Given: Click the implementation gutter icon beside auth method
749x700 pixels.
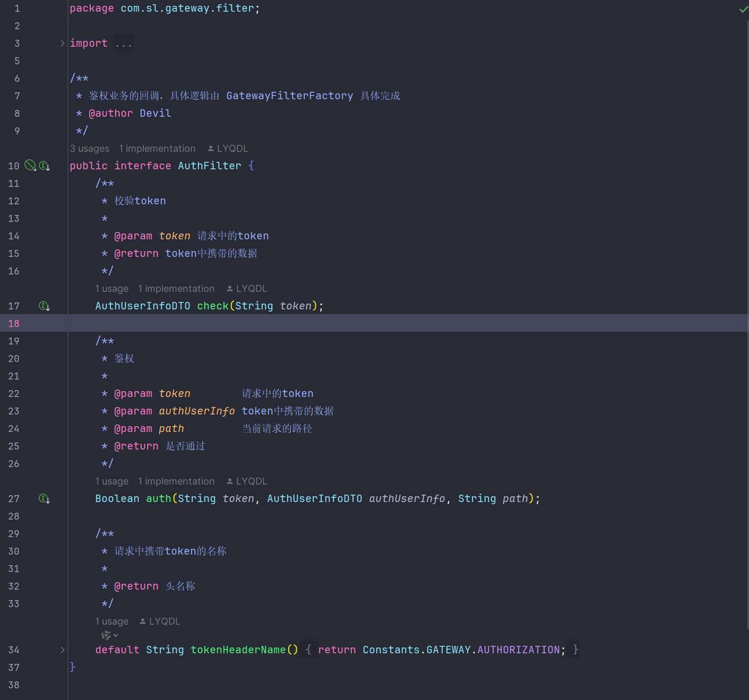Looking at the screenshot, I should (x=45, y=499).
